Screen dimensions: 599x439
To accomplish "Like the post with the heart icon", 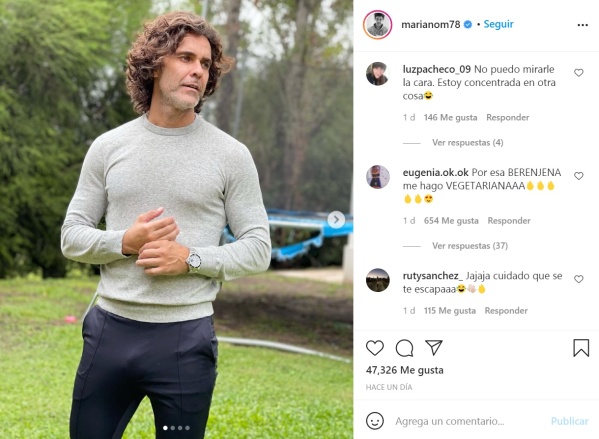I will point(375,348).
